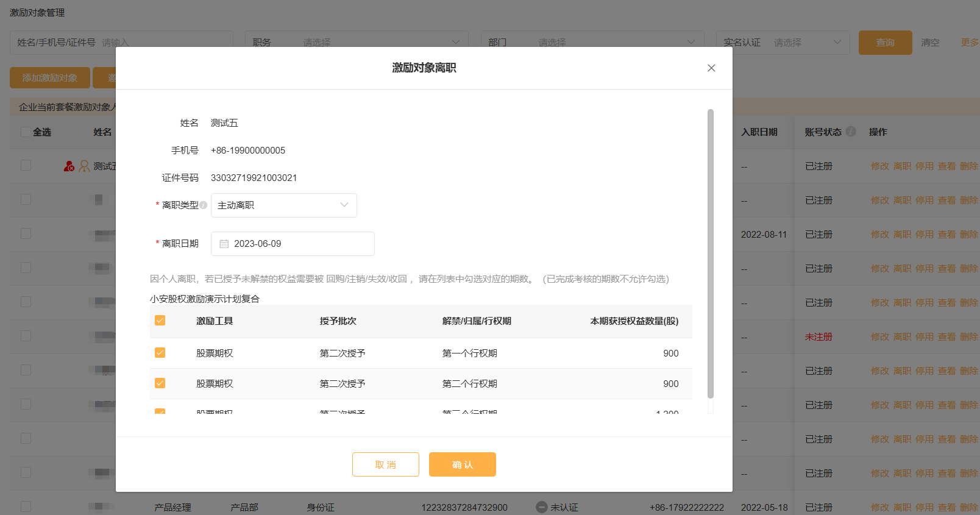The width and height of the screenshot is (980, 515).
Task: Click the 姓名/手机号/证件号 search field
Action: pyautogui.click(x=122, y=43)
